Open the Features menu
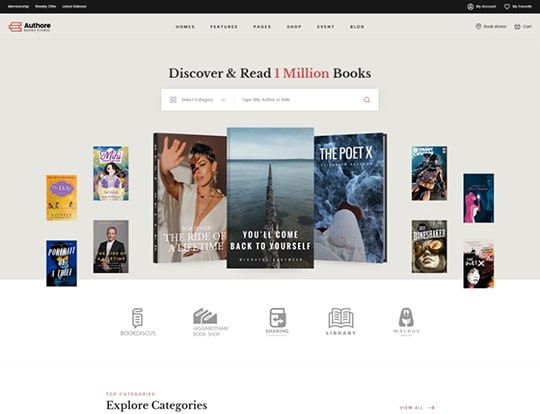 (x=224, y=27)
